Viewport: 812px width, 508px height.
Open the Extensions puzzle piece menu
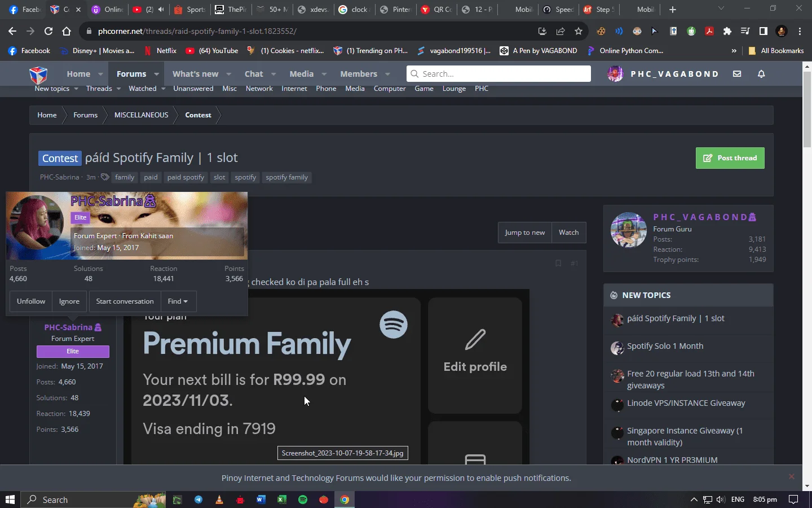pos(727,31)
